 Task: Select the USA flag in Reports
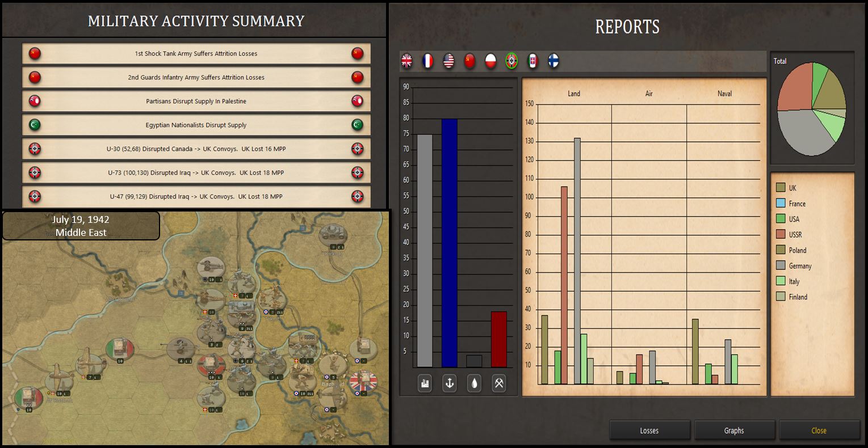[449, 61]
